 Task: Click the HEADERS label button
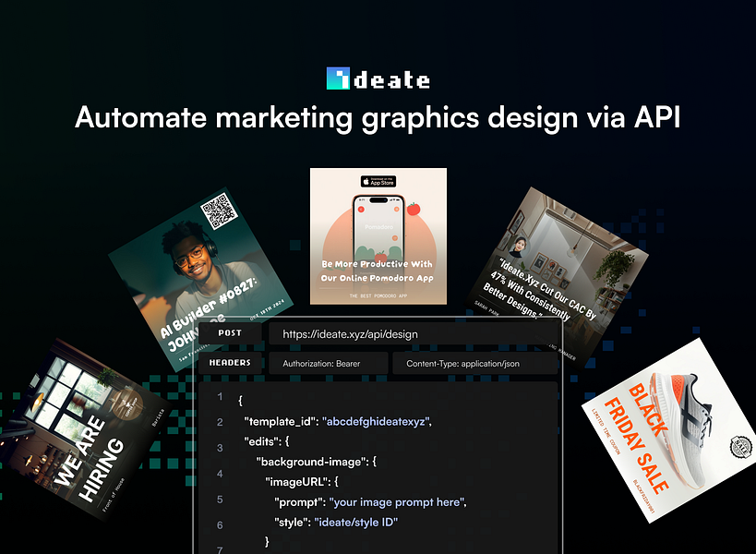point(230,363)
